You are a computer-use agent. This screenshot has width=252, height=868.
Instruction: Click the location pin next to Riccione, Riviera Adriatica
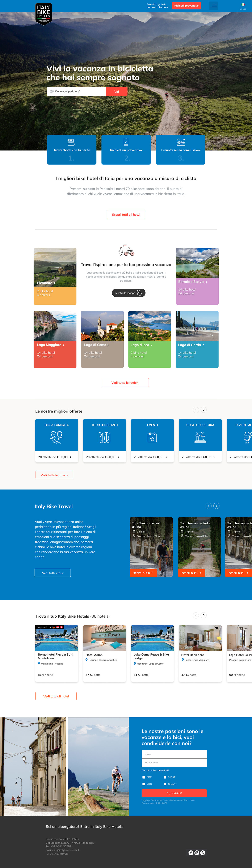click(87, 660)
